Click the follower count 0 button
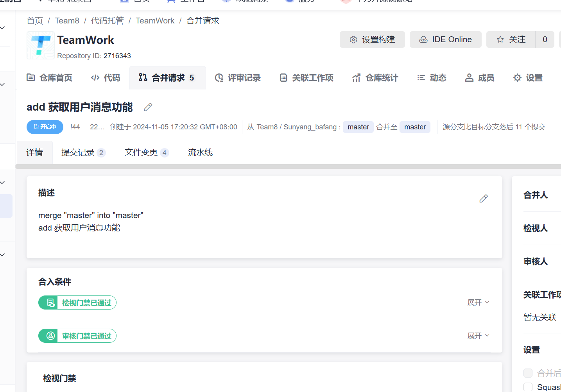This screenshot has height=392, width=561. pyautogui.click(x=545, y=39)
